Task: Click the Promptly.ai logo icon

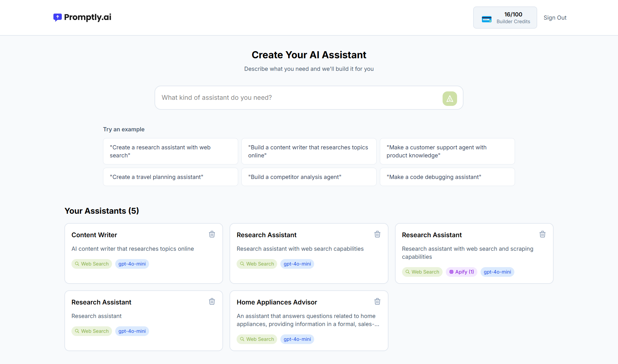Action: click(x=57, y=17)
